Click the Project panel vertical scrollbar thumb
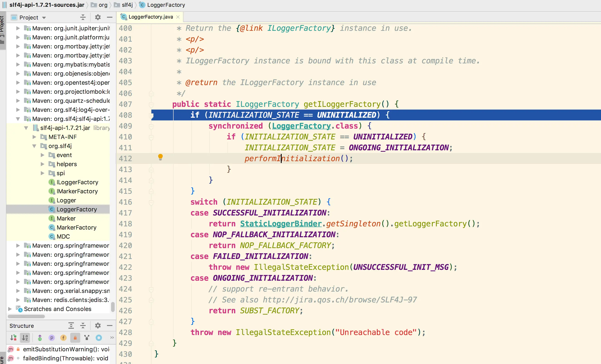 tap(112, 307)
